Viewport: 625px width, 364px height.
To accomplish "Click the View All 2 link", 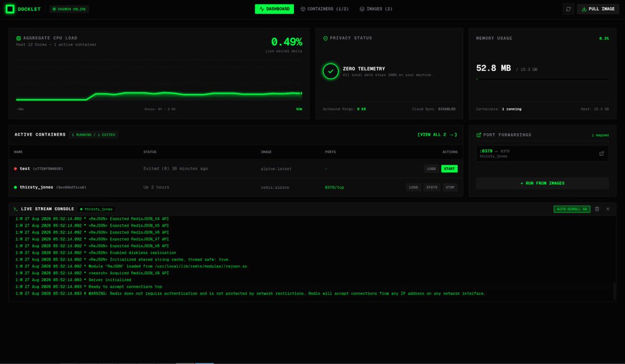I will (x=437, y=134).
